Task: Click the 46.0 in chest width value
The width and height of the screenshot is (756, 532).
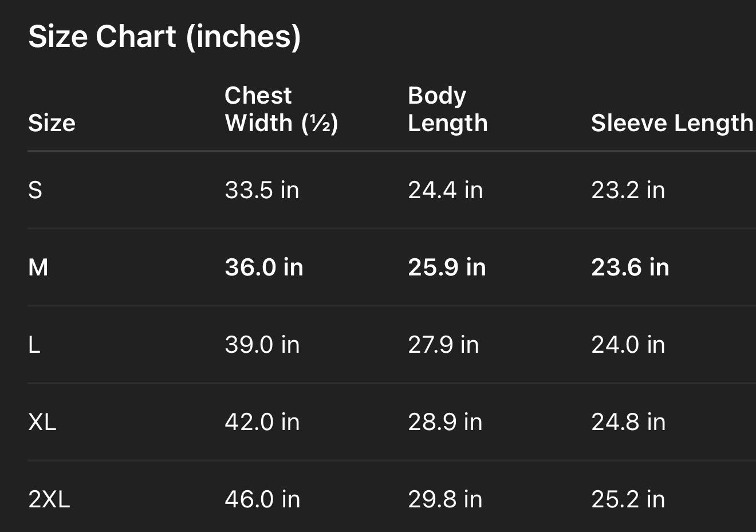Action: (x=262, y=499)
